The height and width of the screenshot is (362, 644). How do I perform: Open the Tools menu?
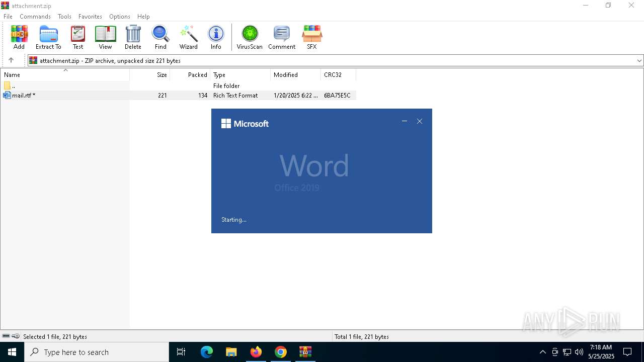click(x=64, y=17)
